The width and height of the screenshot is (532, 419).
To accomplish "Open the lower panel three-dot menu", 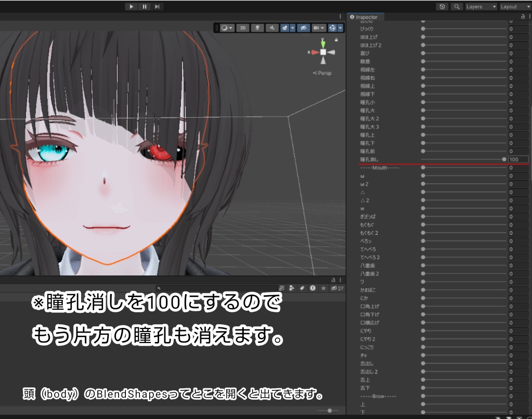I will [x=340, y=280].
